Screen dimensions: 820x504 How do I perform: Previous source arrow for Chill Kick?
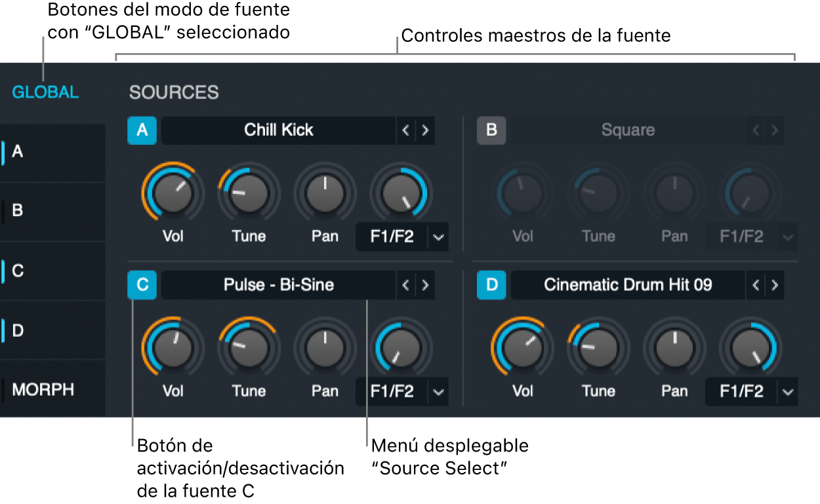405,130
